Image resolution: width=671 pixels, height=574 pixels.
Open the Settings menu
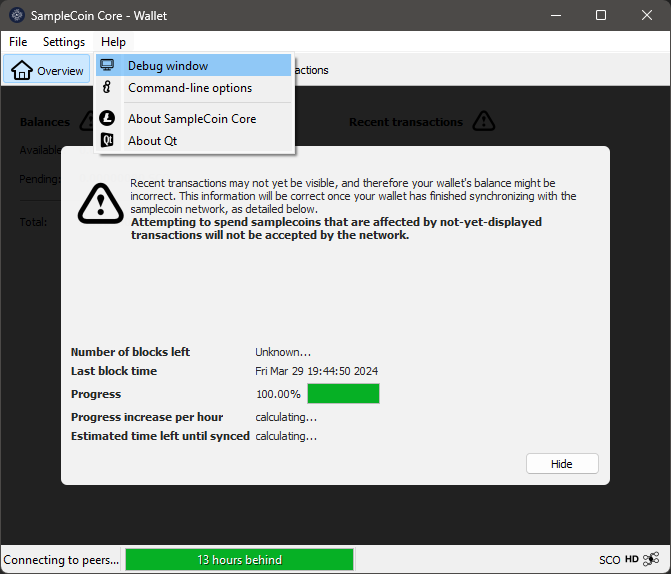(x=64, y=42)
